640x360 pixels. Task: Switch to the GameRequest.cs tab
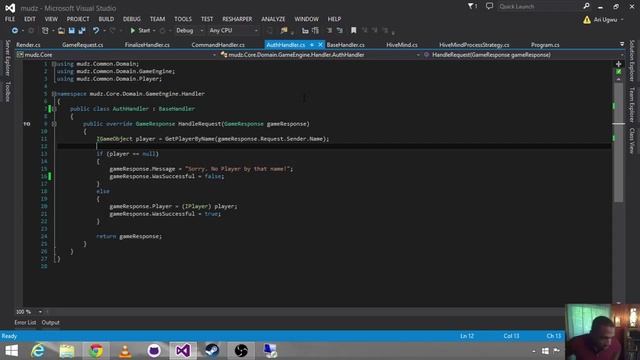click(x=82, y=45)
